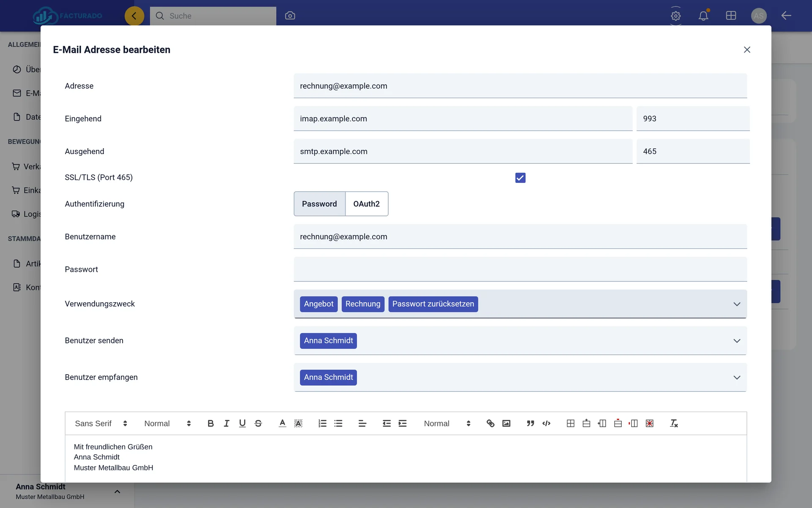Clear formatting with the Tx icon

click(674, 423)
